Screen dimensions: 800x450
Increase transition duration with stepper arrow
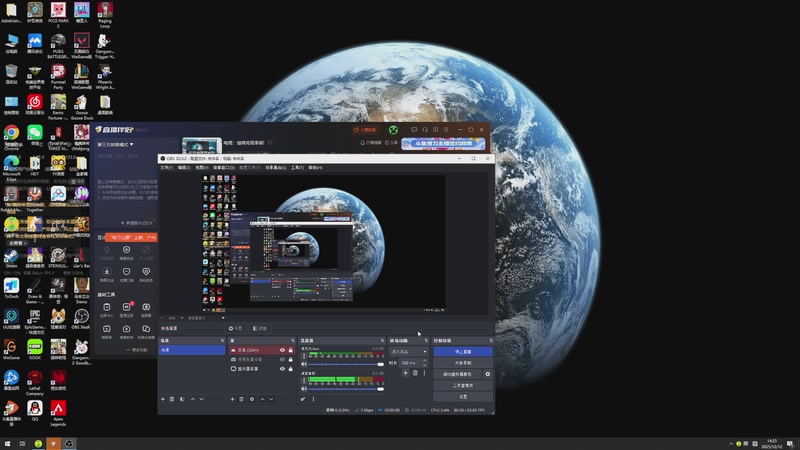pyautogui.click(x=424, y=361)
